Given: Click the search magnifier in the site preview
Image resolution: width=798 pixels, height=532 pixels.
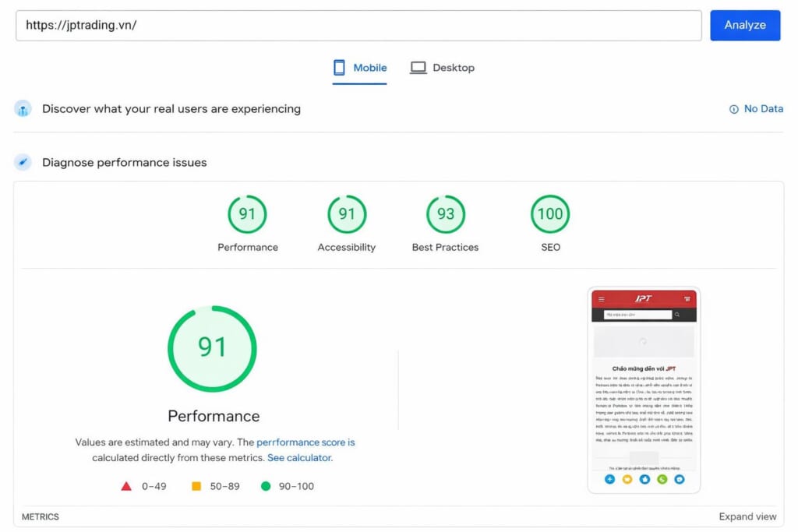Looking at the screenshot, I should point(678,315).
